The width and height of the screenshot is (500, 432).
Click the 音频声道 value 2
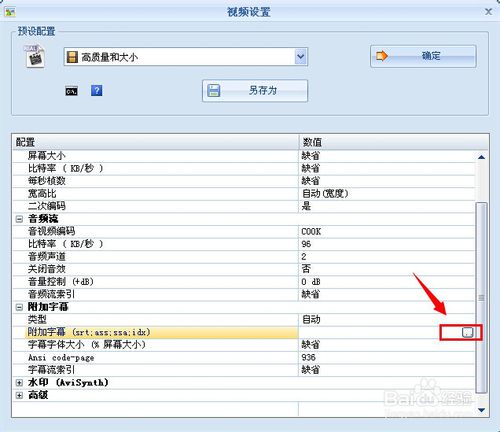387,257
